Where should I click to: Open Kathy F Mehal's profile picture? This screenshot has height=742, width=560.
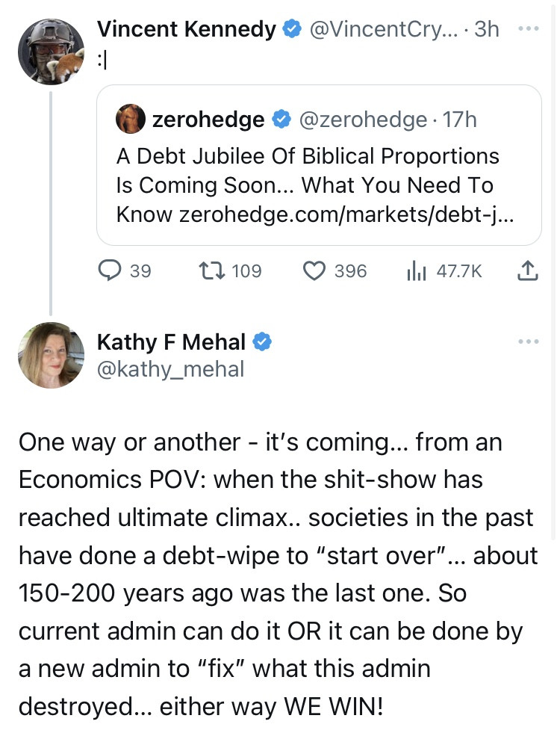tap(50, 355)
